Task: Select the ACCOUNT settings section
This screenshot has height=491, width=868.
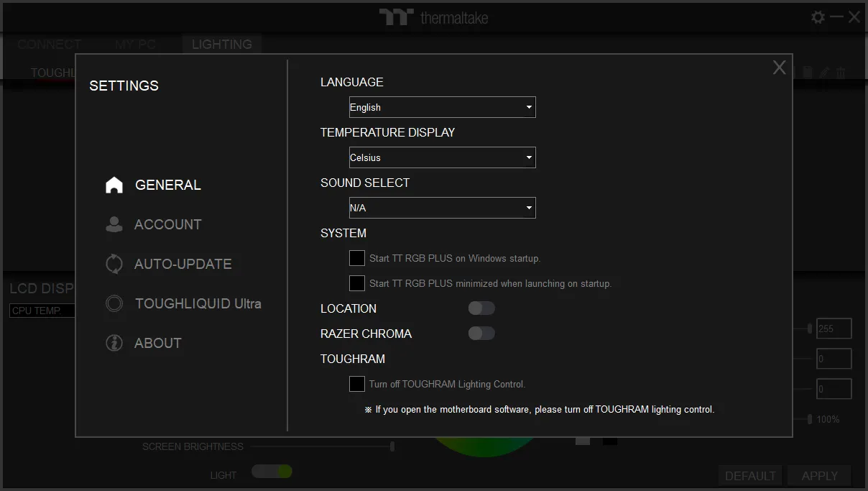Action: (x=168, y=224)
